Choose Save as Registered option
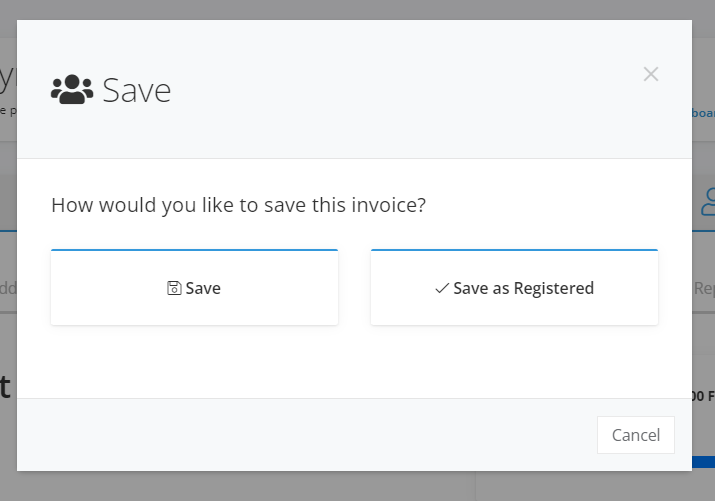This screenshot has height=501, width=715. click(x=514, y=287)
